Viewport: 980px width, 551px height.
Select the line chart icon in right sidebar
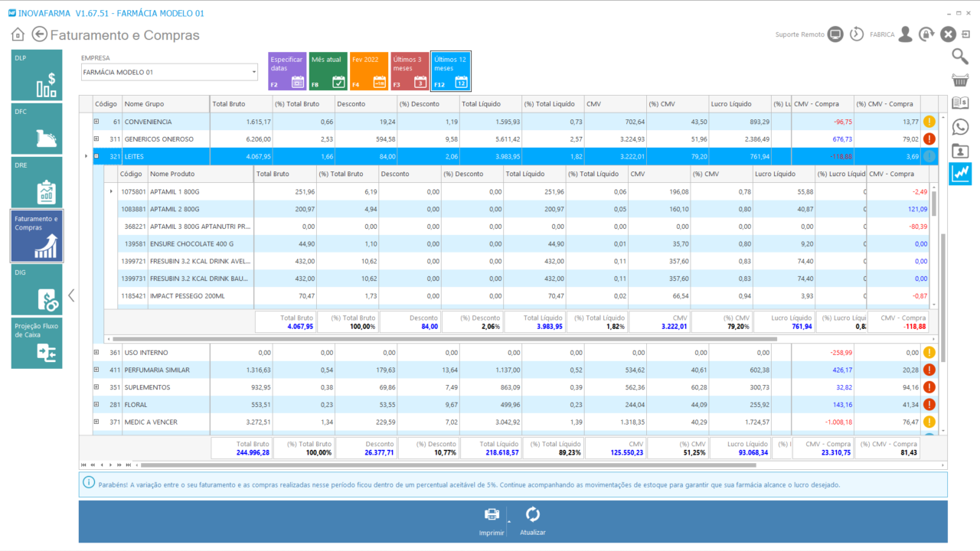(960, 174)
